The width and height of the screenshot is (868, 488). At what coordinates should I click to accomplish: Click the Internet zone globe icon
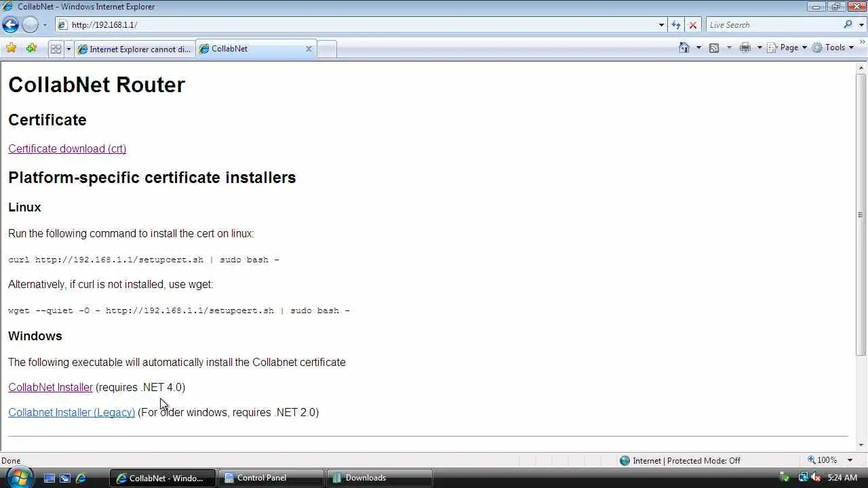click(x=625, y=460)
